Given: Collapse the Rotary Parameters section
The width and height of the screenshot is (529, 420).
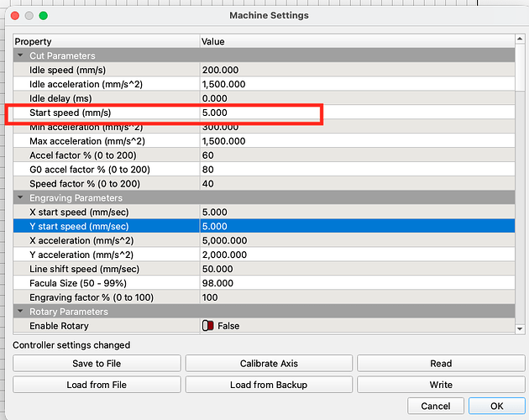Looking at the screenshot, I should pos(20,312).
